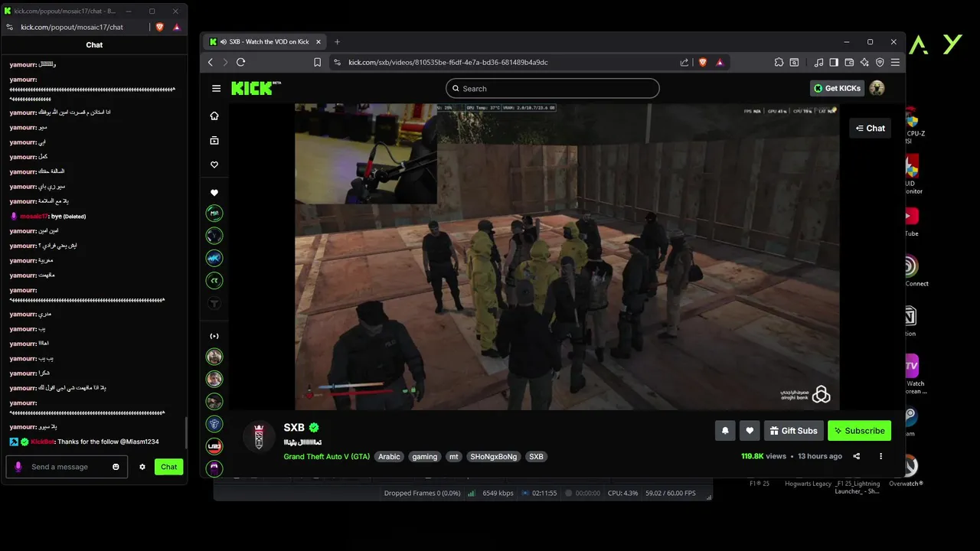Open the Following outline-heart icon in sidebar
The height and width of the screenshot is (551, 980).
[214, 165]
